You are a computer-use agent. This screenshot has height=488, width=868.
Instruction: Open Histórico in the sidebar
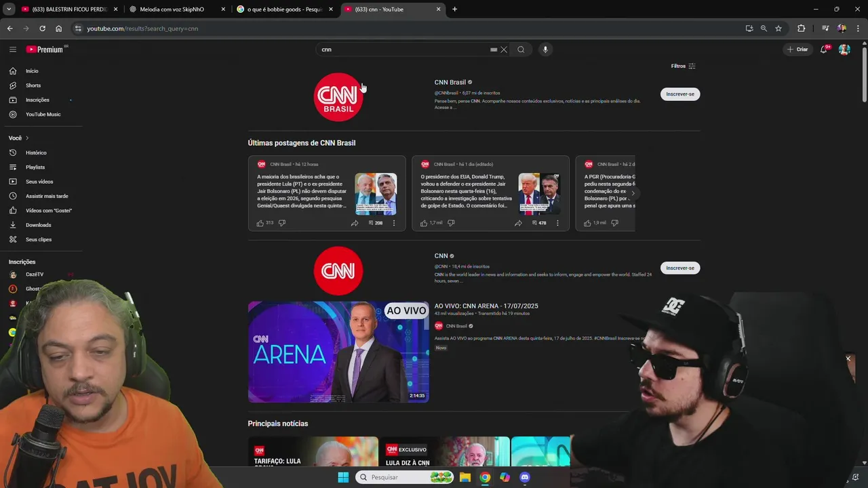point(36,152)
